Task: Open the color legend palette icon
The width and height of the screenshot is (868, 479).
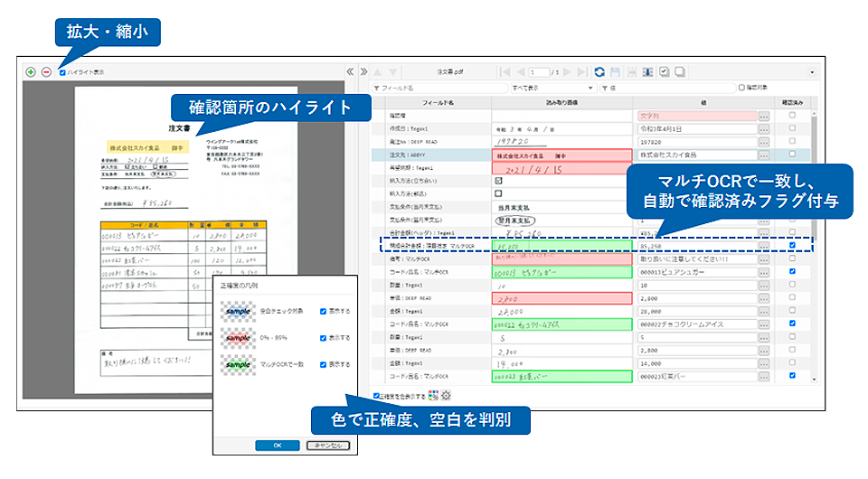Action: click(x=433, y=396)
